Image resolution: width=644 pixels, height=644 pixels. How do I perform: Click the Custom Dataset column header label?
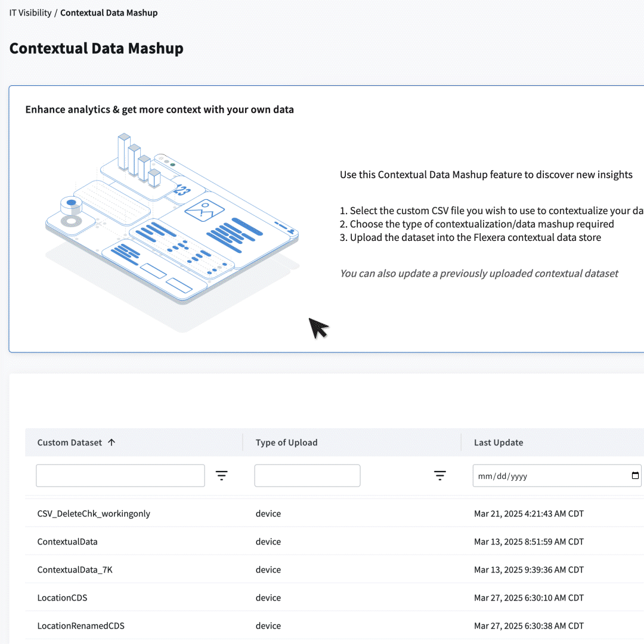point(69,442)
